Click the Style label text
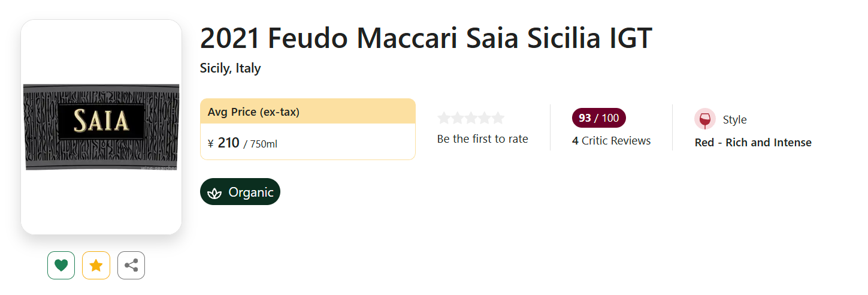 coord(734,120)
